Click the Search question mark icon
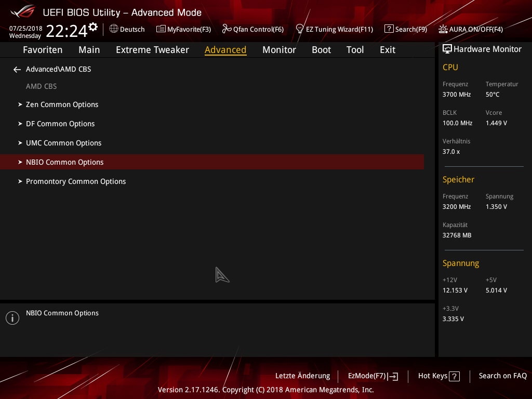This screenshot has width=532, height=399. 389,29
